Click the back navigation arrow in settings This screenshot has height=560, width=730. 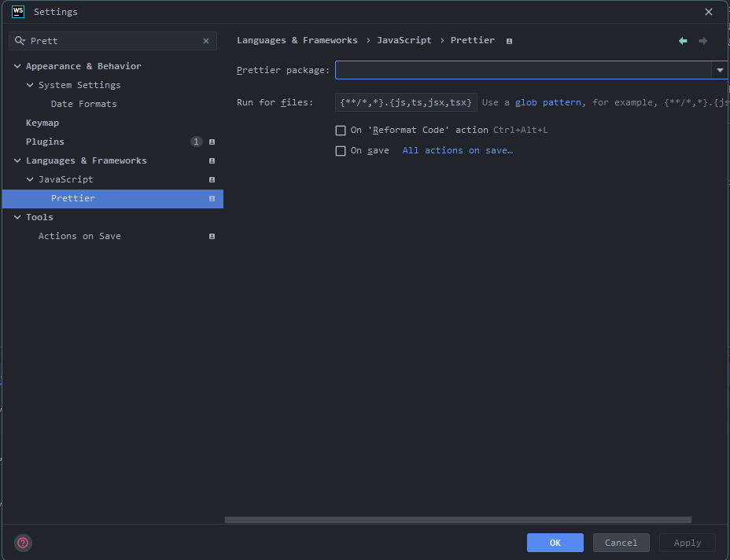683,41
